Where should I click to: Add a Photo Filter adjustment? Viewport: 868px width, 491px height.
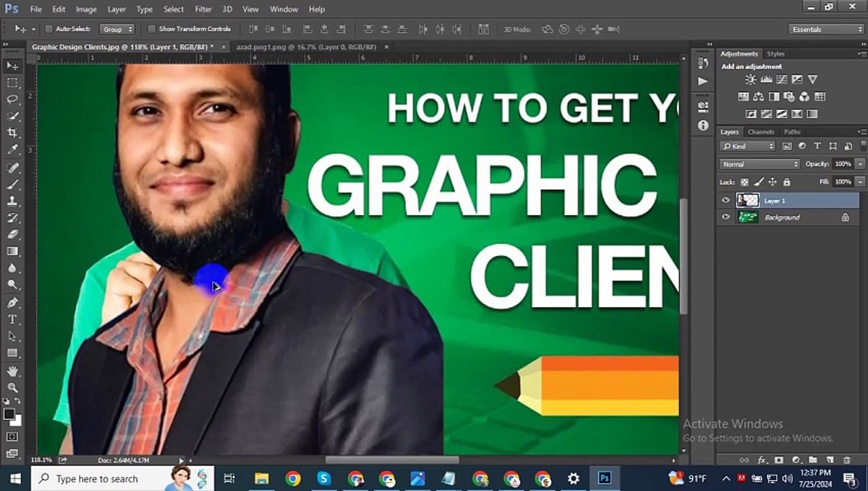tap(790, 97)
